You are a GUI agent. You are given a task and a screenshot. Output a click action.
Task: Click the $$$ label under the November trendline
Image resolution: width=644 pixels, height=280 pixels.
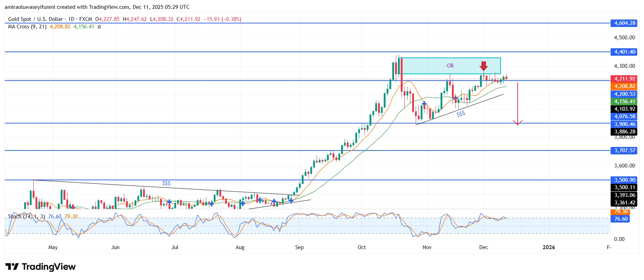tap(460, 114)
